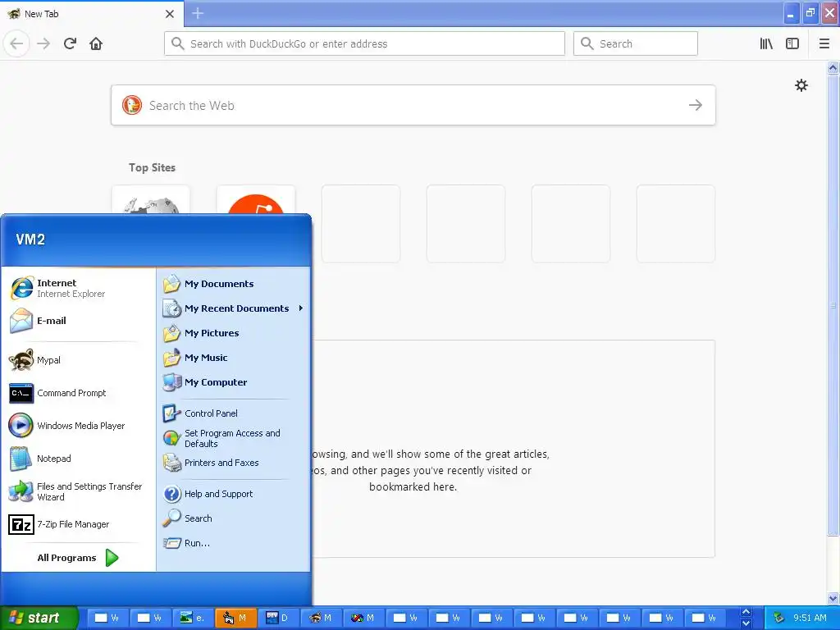Click the vertical scrollbar thumb
This screenshot has width=840, height=630.
pyautogui.click(x=833, y=305)
